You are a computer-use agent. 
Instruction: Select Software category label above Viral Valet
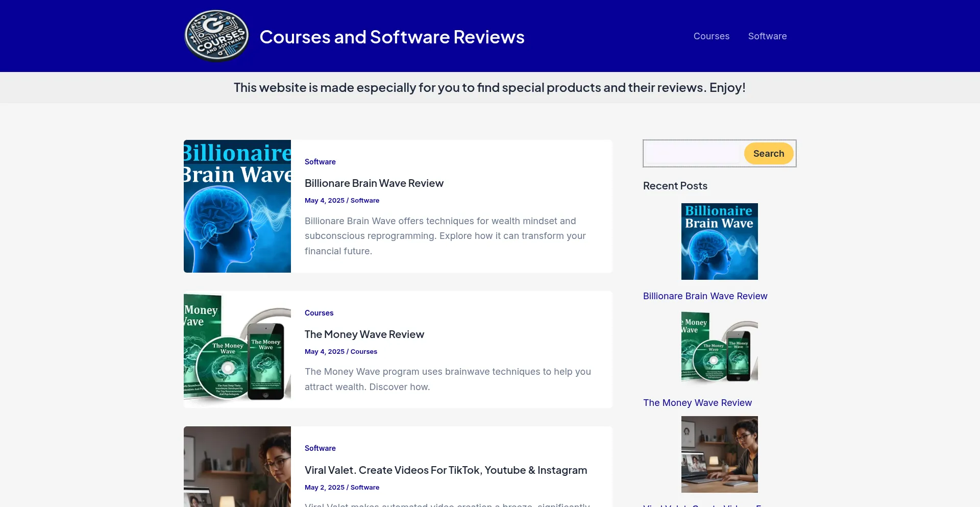[320, 448]
